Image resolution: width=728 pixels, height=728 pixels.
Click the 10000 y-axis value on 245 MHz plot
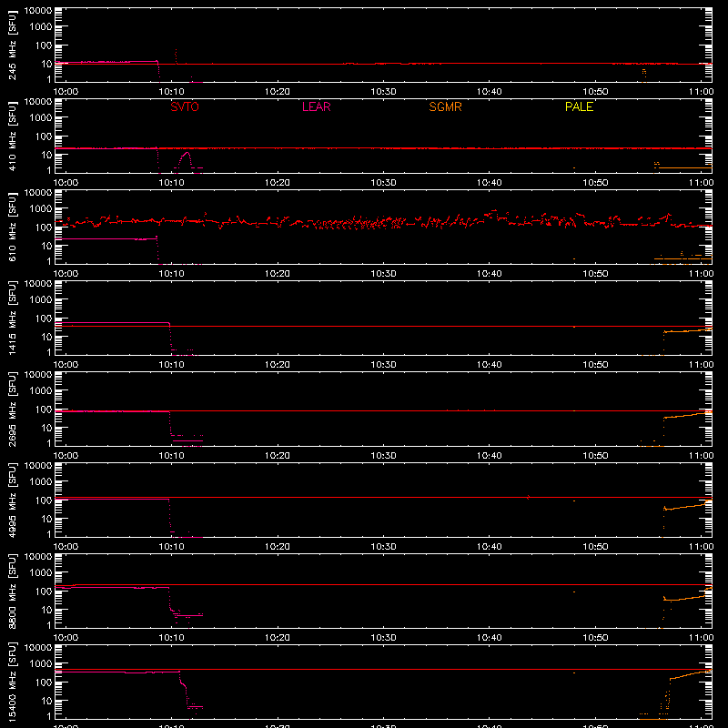click(x=38, y=11)
